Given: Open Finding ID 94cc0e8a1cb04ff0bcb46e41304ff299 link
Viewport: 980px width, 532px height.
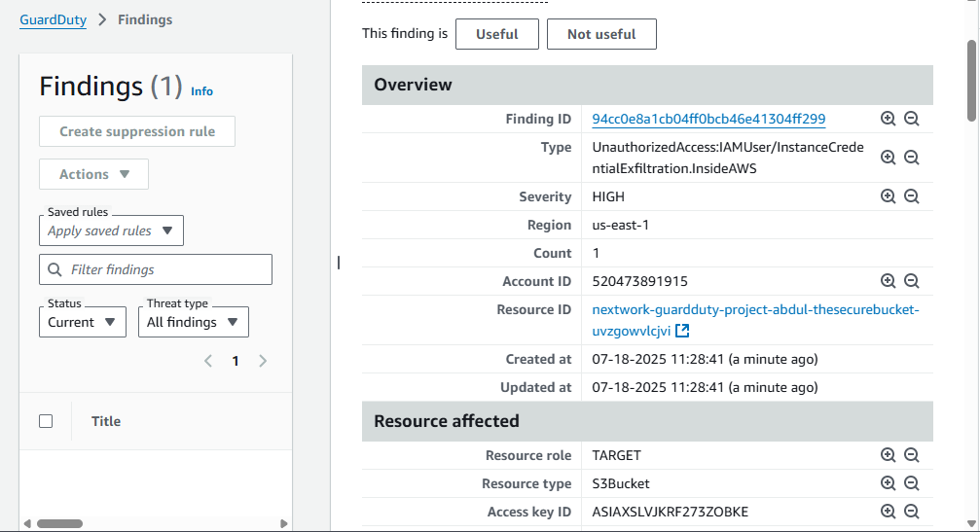Looking at the screenshot, I should click(x=708, y=119).
